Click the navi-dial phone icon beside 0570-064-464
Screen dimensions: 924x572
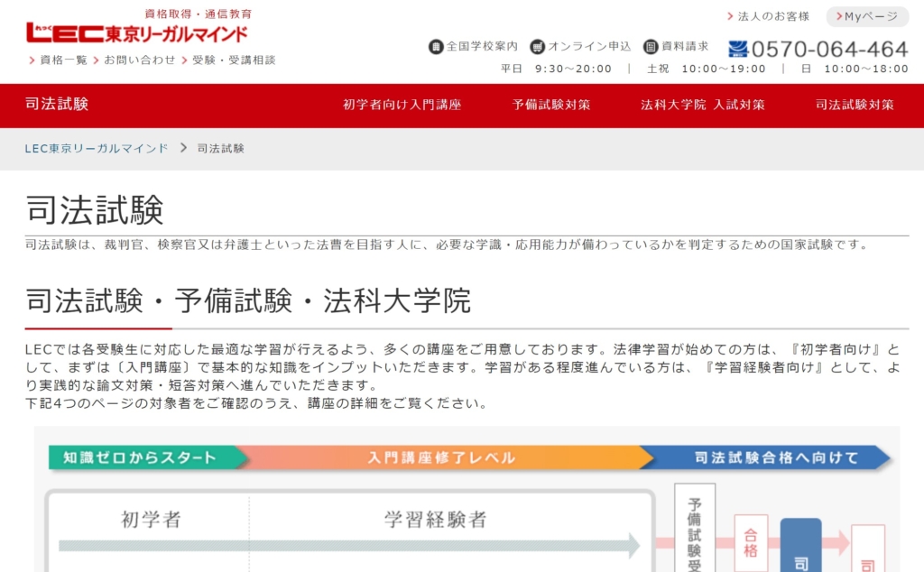(x=738, y=49)
